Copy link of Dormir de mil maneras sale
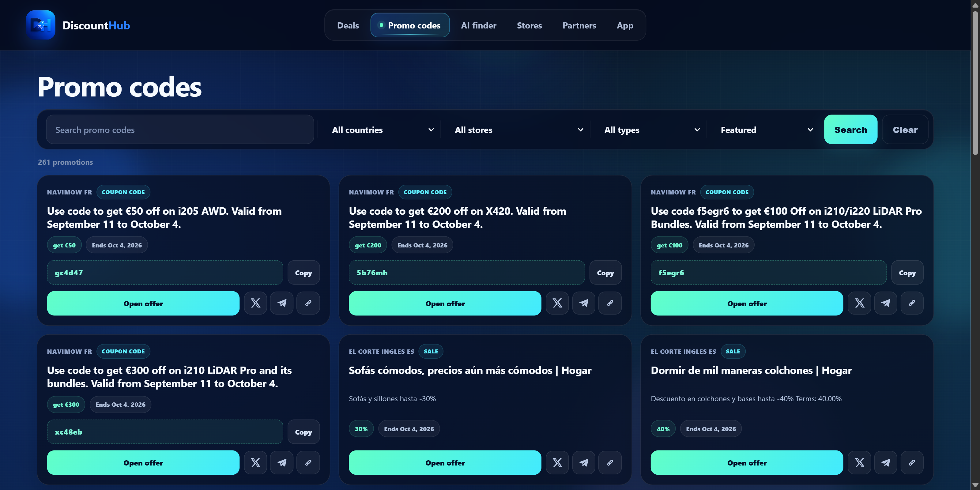Image resolution: width=980 pixels, height=490 pixels. pos(912,463)
